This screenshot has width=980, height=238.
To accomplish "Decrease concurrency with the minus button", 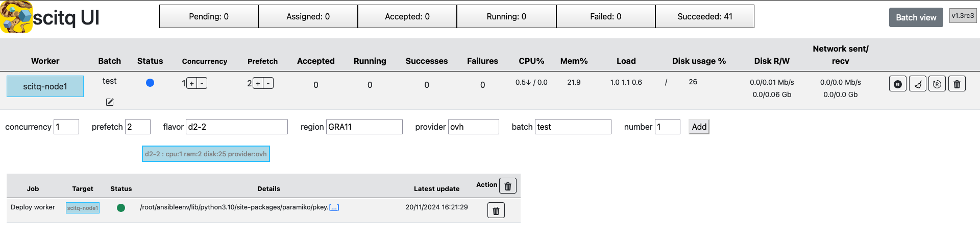I will pos(202,83).
